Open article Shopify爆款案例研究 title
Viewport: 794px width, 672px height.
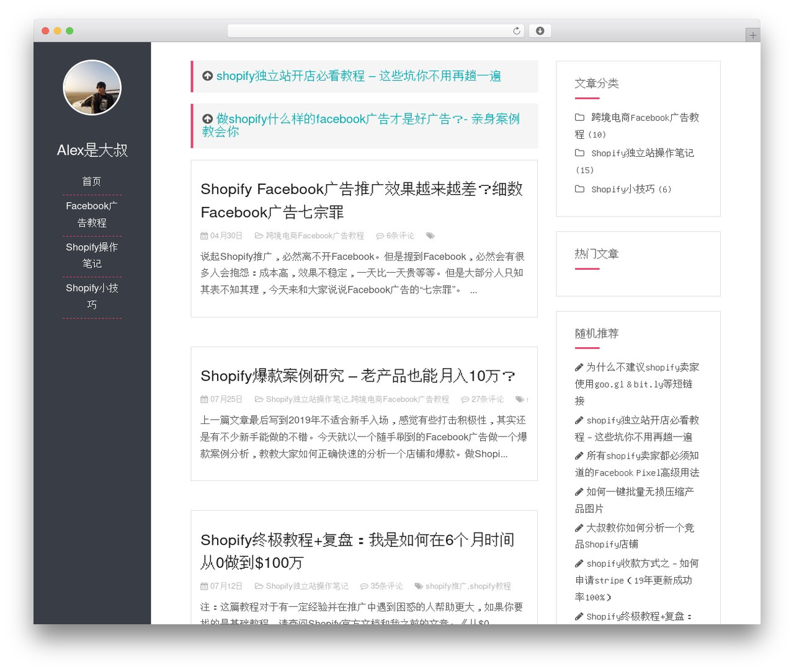(x=358, y=376)
